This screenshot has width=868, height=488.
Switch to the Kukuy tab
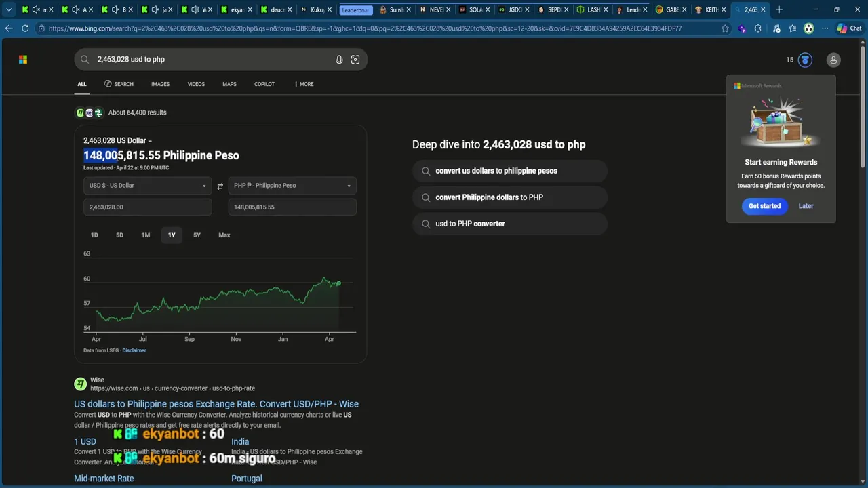click(x=317, y=9)
